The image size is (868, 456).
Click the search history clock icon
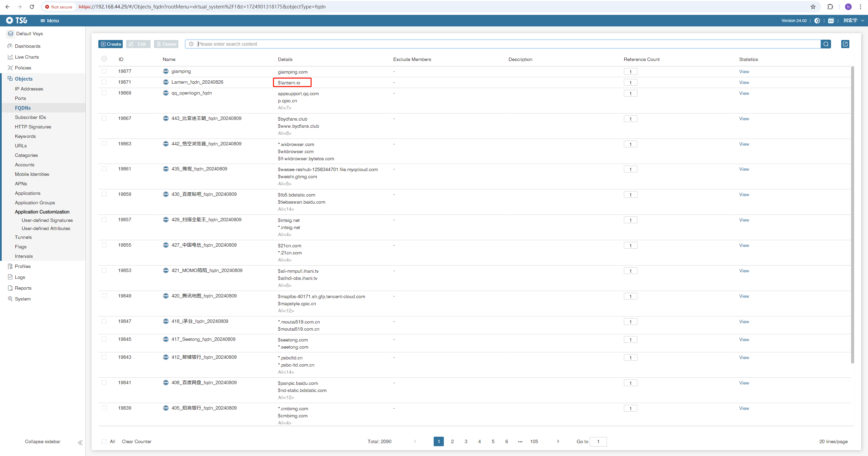tap(191, 44)
